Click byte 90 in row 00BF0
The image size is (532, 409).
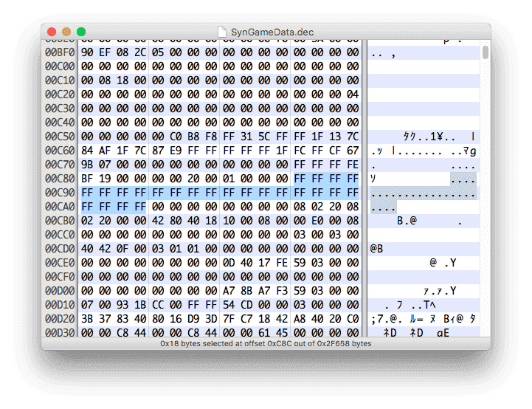[x=87, y=52]
